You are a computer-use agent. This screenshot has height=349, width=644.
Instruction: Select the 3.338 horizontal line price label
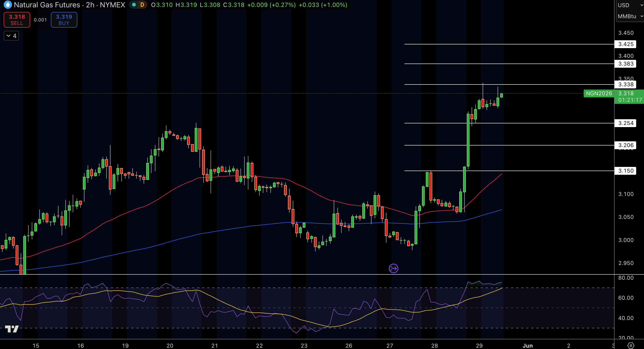(x=626, y=84)
